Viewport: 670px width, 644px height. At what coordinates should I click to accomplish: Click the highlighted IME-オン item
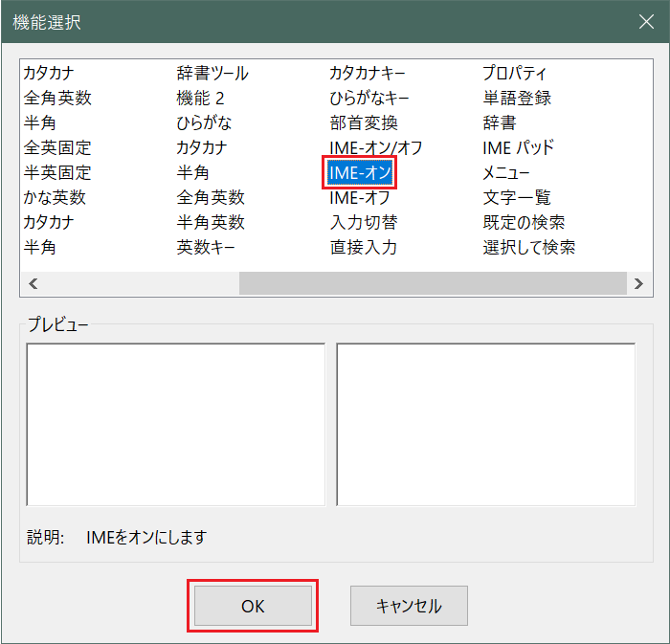point(360,172)
